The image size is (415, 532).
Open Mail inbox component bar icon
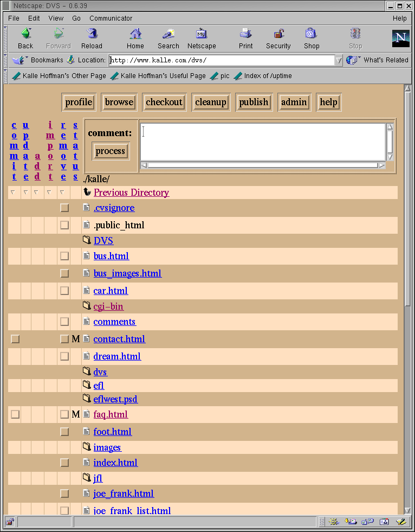pos(350,522)
